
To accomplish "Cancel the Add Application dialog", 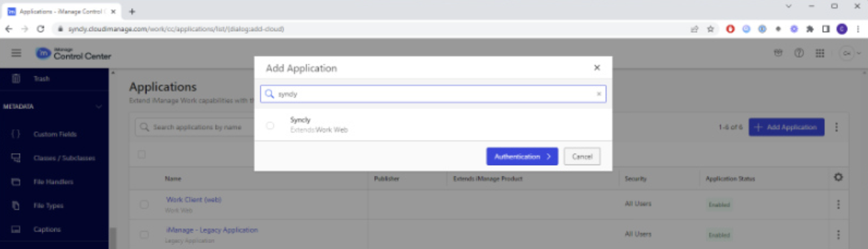I will 582,156.
